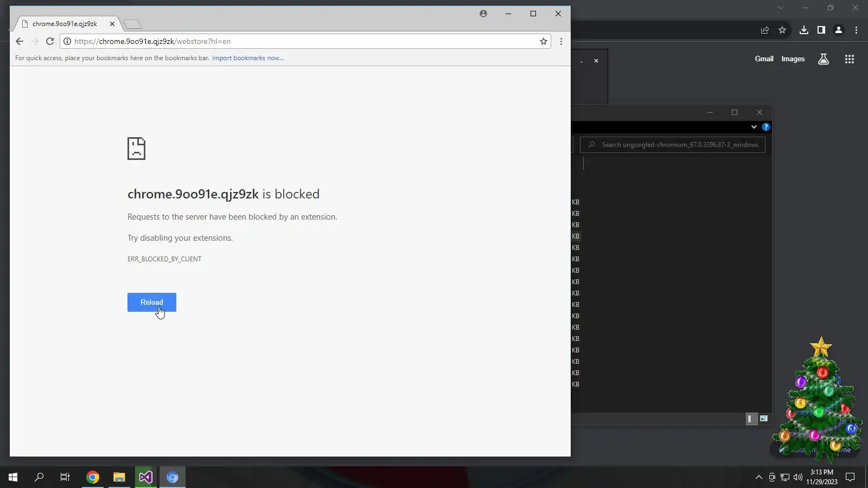868x488 pixels.
Task: Open the Windows Start menu
Action: tap(13, 477)
